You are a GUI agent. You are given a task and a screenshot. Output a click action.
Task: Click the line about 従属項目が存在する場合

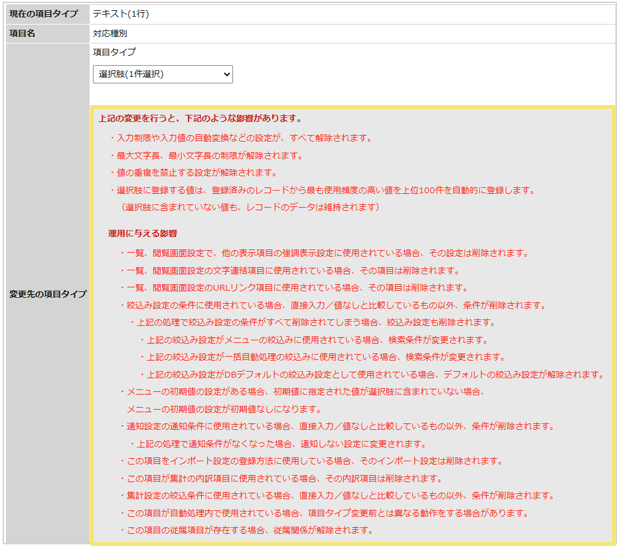pyautogui.click(x=246, y=530)
